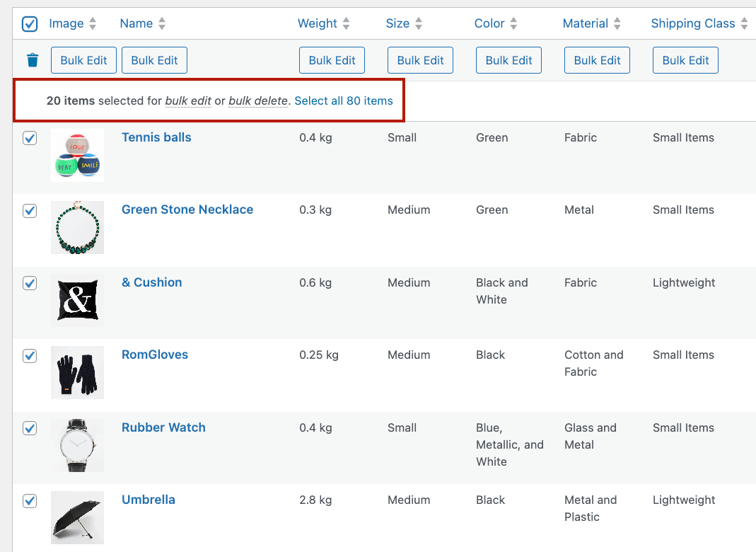Image resolution: width=756 pixels, height=552 pixels.
Task: Click the trash bulk delete icon
Action: [x=33, y=60]
